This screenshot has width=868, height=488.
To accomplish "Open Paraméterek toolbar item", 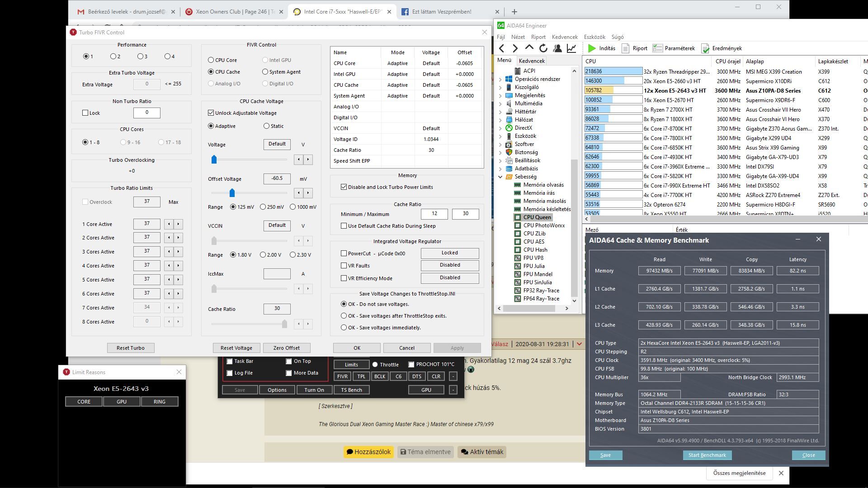I will [674, 48].
